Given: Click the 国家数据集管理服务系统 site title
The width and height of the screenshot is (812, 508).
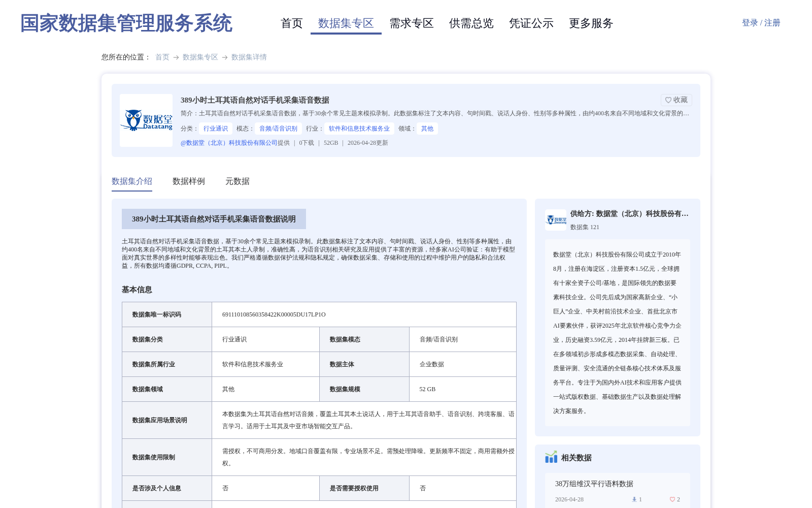Looking at the screenshot, I should 126,23.
